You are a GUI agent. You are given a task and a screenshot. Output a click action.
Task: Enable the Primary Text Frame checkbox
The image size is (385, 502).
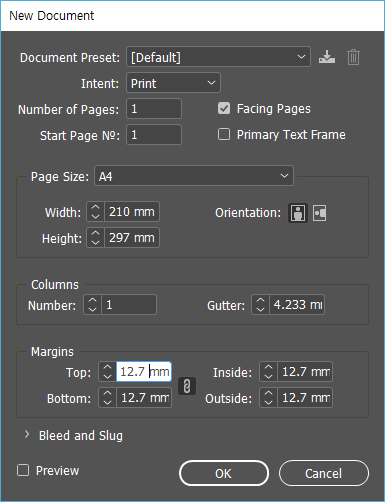pyautogui.click(x=224, y=134)
